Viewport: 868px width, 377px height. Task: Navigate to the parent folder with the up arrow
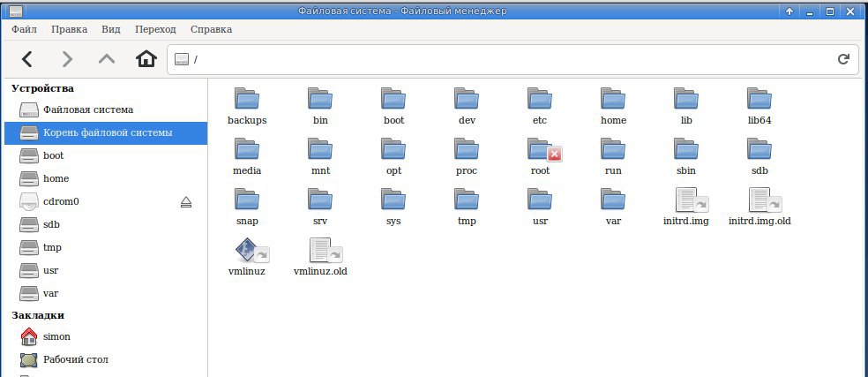pos(106,59)
